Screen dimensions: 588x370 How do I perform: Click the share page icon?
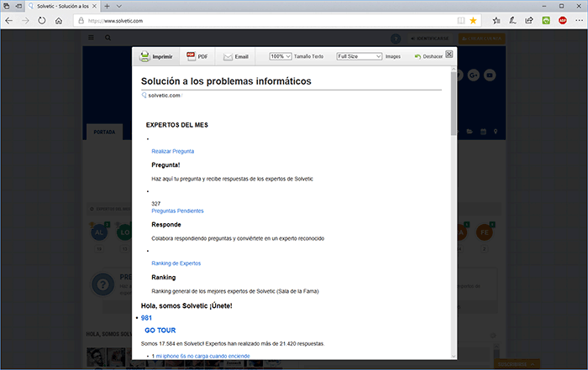coord(529,21)
